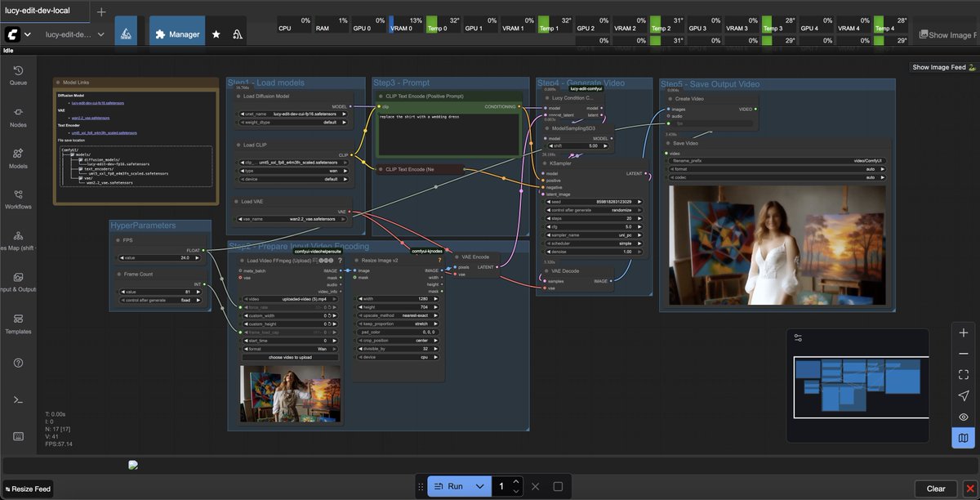
Task: Click the choose video to upload button
Action: click(x=290, y=356)
